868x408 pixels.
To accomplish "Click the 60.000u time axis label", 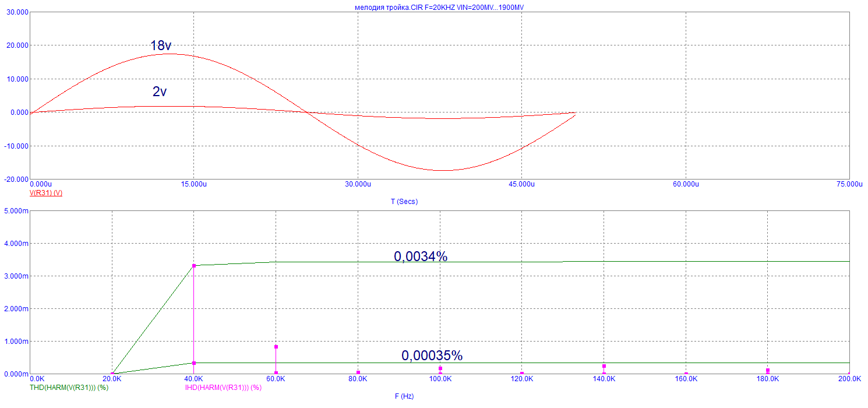I will 686,184.
